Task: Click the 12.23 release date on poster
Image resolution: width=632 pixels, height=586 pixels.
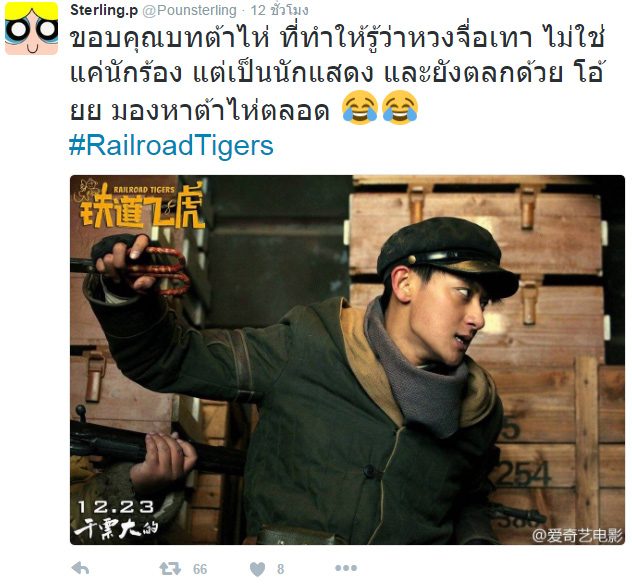Action: (116, 507)
